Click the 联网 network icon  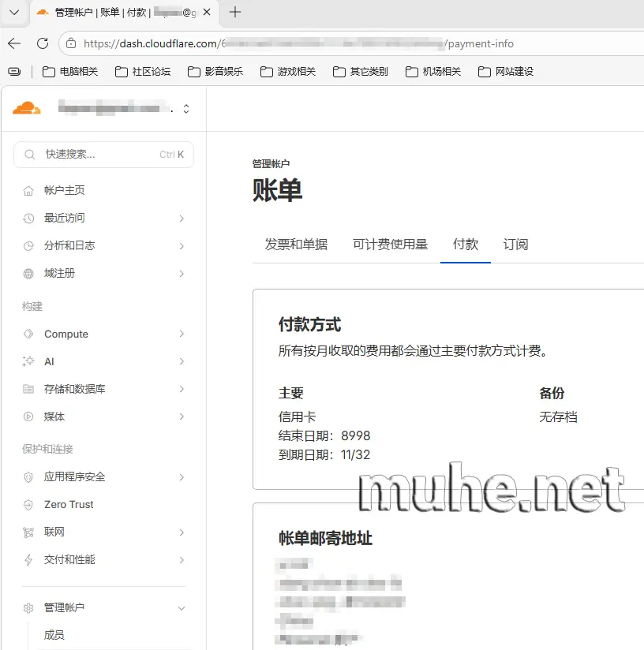point(26,532)
